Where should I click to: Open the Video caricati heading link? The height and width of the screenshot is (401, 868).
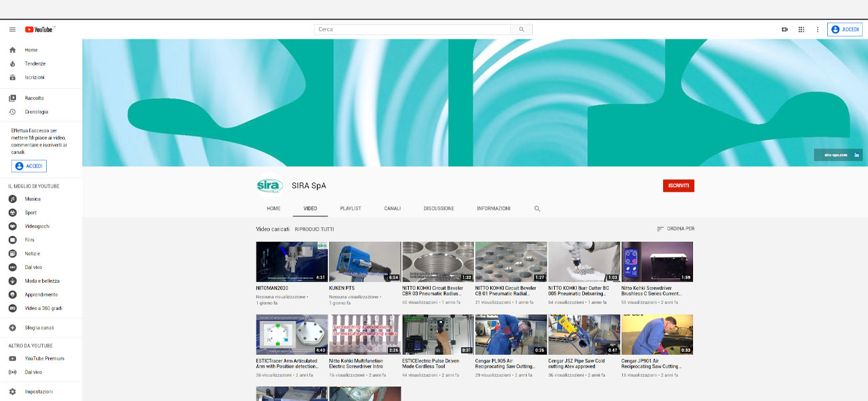(273, 229)
